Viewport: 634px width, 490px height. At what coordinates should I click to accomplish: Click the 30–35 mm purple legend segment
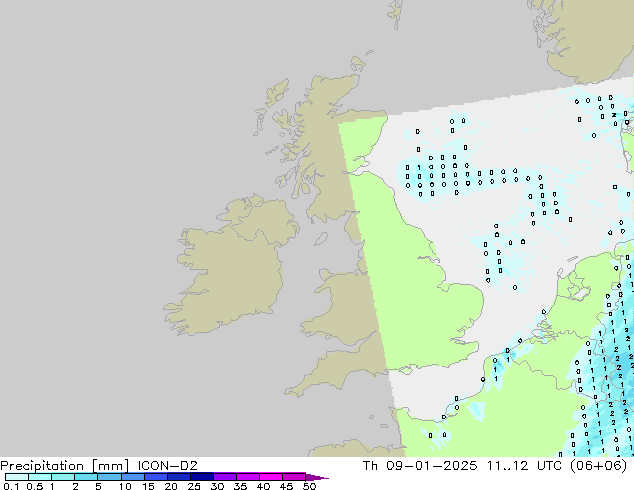[x=224, y=477]
